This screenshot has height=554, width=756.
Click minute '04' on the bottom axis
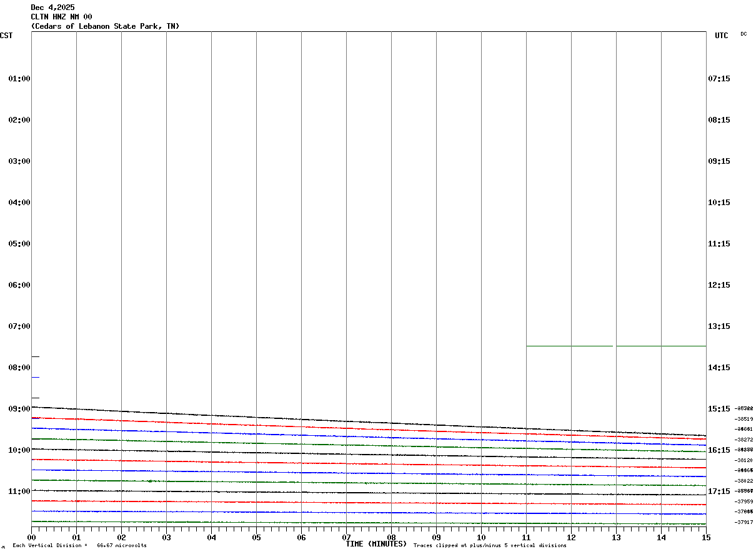coord(211,538)
